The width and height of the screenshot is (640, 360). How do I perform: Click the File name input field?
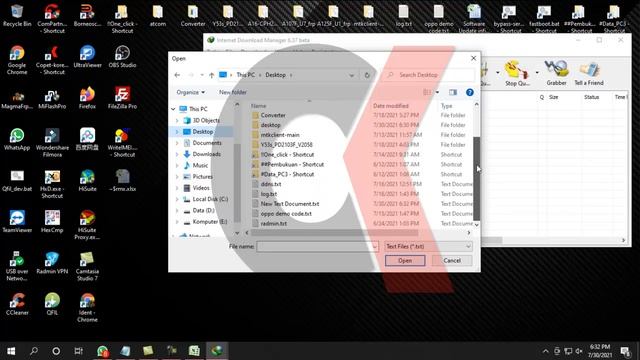coord(314,247)
